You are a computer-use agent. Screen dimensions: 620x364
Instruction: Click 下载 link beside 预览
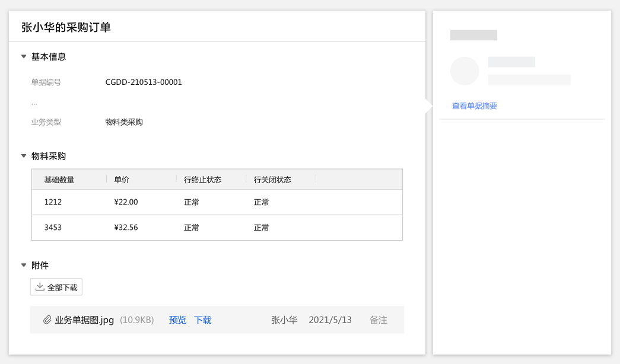click(203, 320)
